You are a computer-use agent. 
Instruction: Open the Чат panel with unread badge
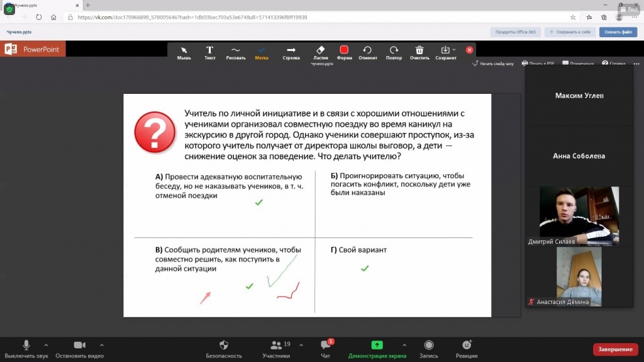click(325, 348)
